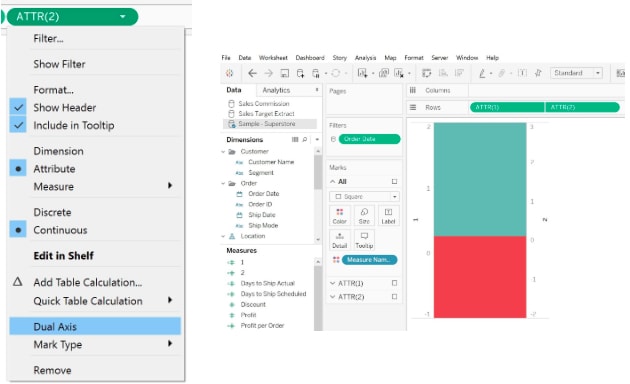
Task: Click the Fix Axes pin icon
Action: [538, 73]
